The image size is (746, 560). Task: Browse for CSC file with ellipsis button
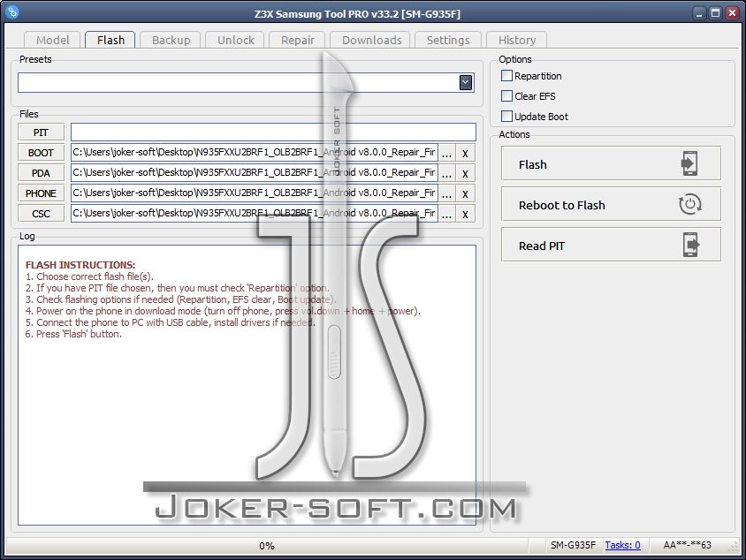446,214
